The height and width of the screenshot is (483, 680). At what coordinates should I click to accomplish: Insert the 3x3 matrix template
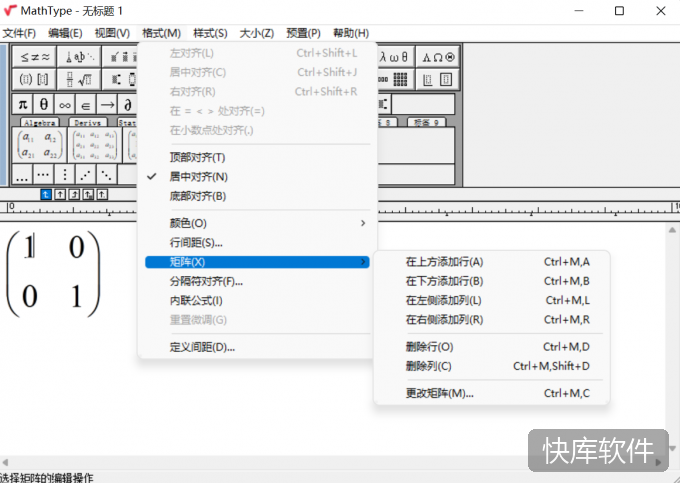point(95,145)
